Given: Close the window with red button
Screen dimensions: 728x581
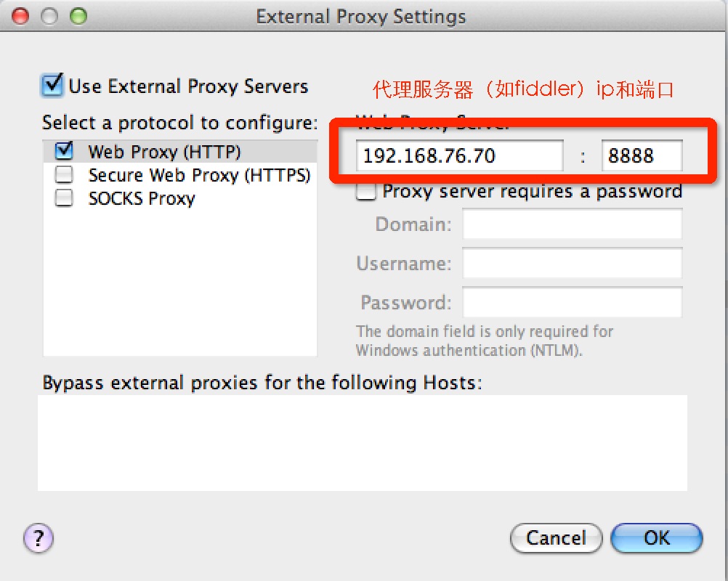Looking at the screenshot, I should [20, 16].
